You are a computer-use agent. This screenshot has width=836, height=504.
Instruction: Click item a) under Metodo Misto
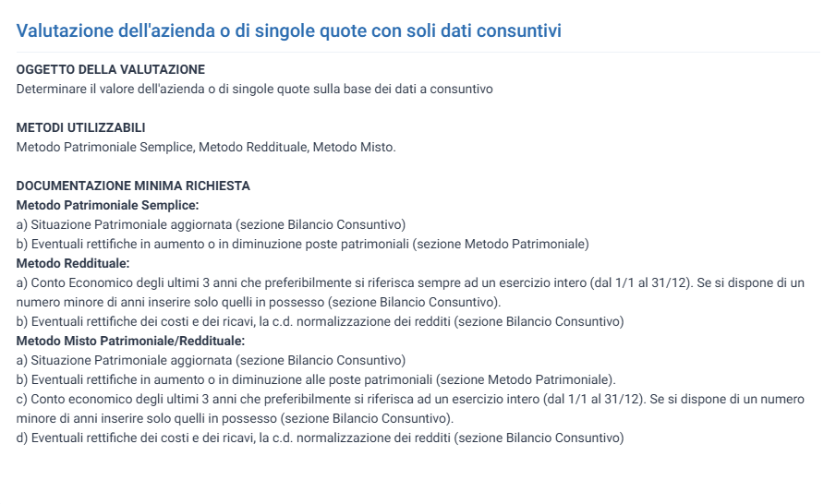coord(211,361)
